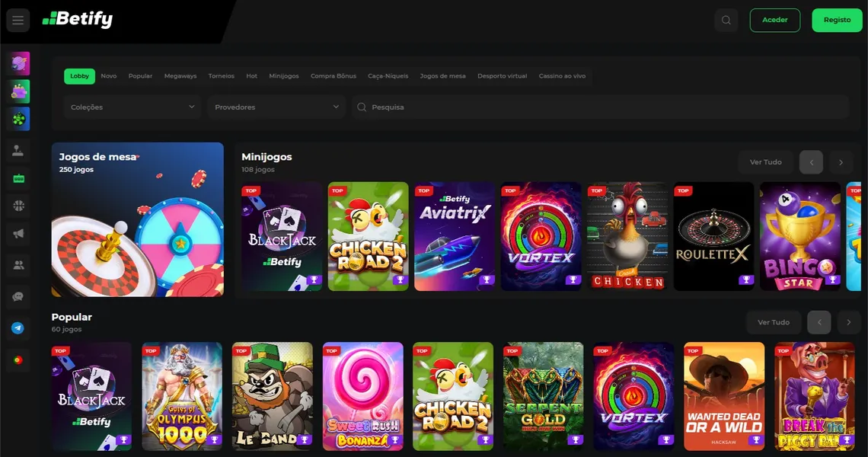Activate the Hot games filter
868x457 pixels.
[x=251, y=76]
